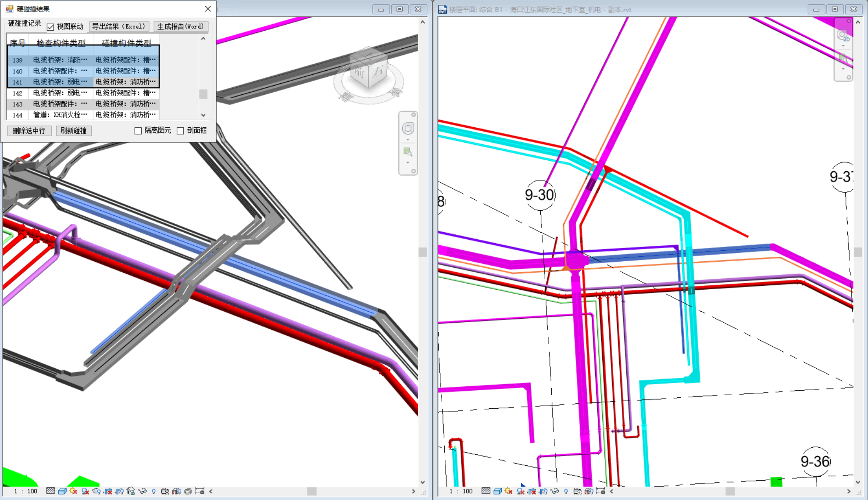Viewport: 868px width, 500px height.
Task: Enable 剖面框 checkbox
Action: click(180, 131)
